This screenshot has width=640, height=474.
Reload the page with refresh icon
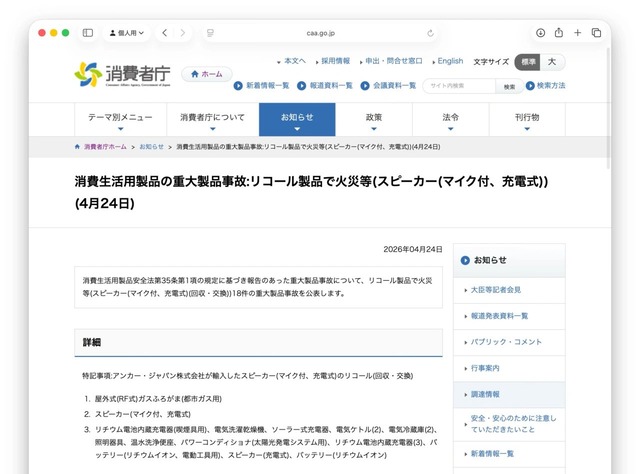[x=430, y=33]
